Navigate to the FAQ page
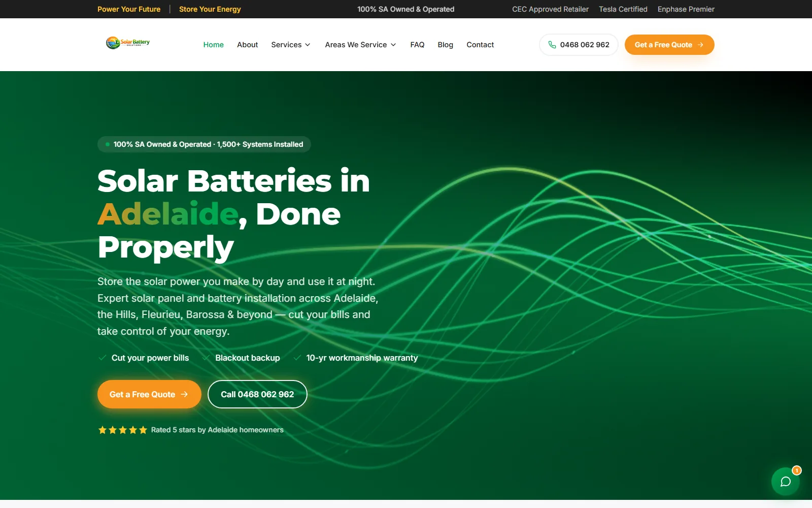 point(417,45)
